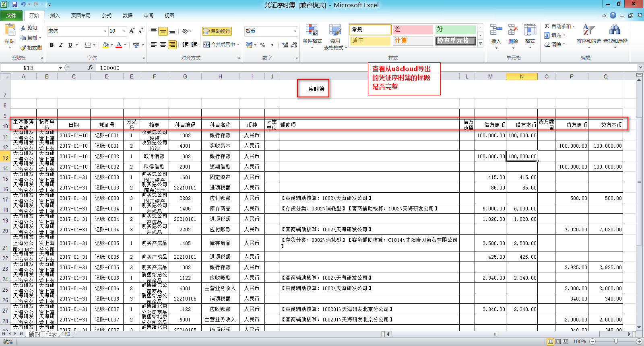Open the 数据 ribbon tab
This screenshot has height=346, width=644.
click(128, 16)
